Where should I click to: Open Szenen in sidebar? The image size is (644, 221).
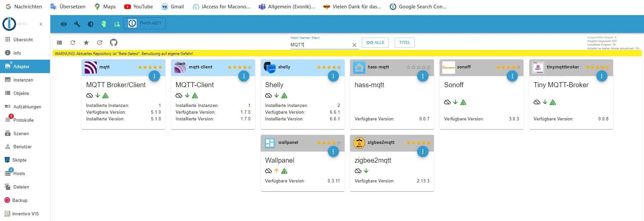[25, 133]
